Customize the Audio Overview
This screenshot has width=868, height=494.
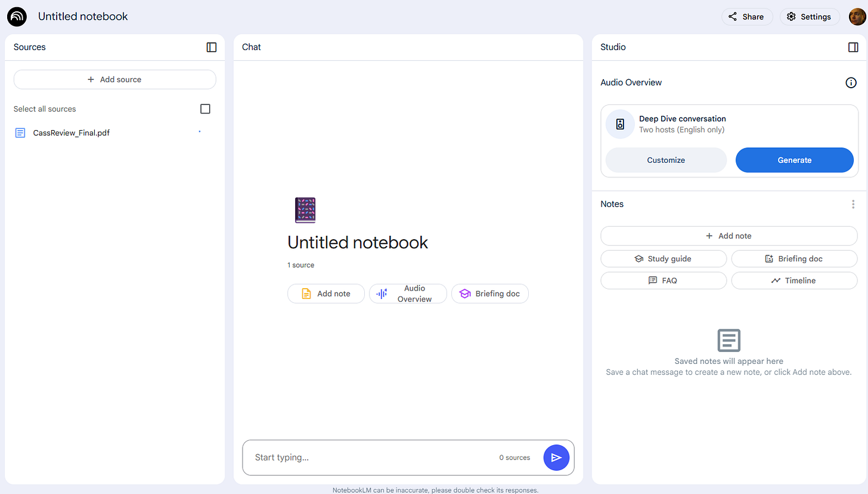pos(666,160)
